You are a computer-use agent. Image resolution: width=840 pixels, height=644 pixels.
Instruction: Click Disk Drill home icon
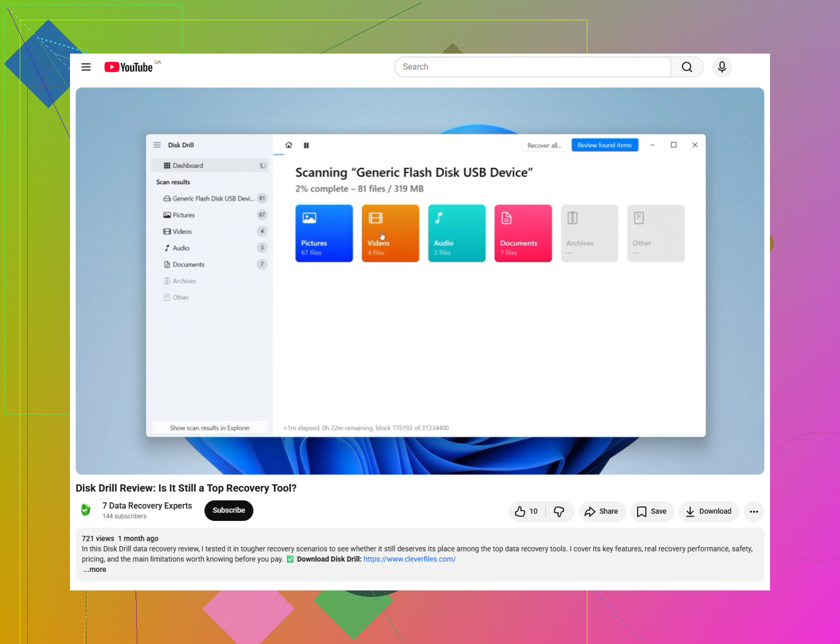click(x=289, y=145)
